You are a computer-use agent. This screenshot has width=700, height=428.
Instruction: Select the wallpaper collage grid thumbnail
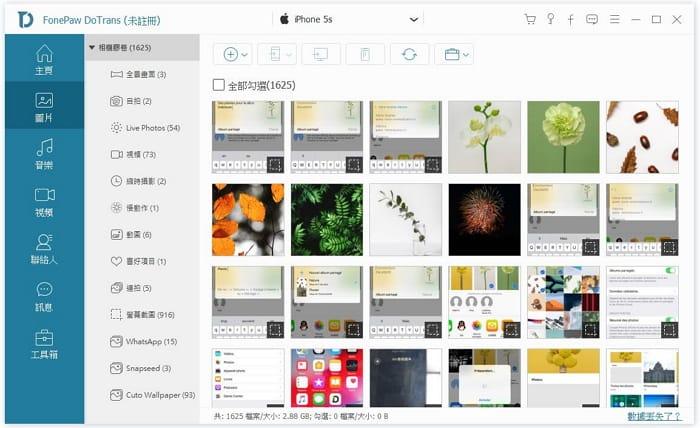click(563, 302)
